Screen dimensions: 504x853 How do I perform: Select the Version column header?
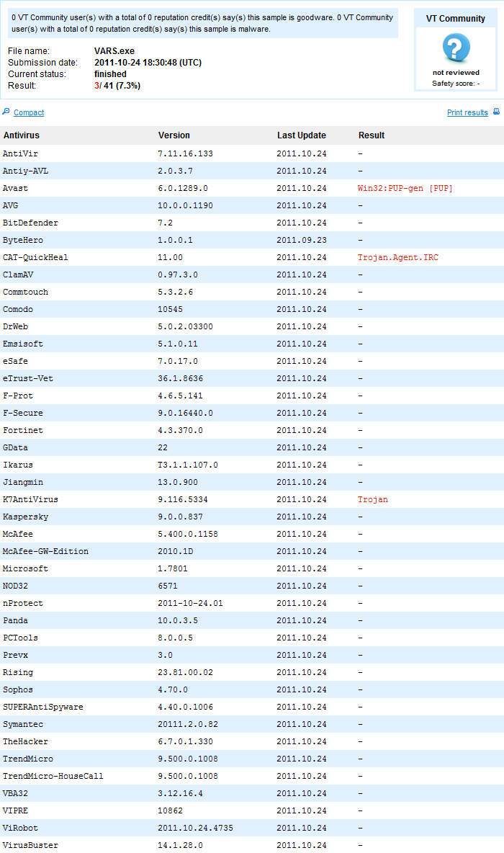[x=174, y=135]
